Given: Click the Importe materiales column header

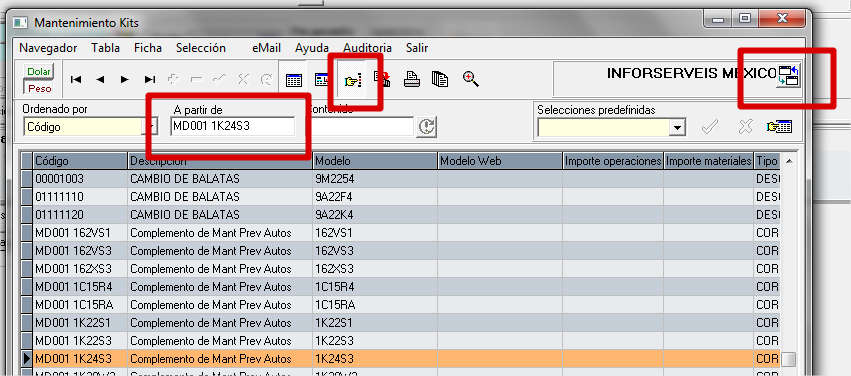Looking at the screenshot, I should [708, 161].
